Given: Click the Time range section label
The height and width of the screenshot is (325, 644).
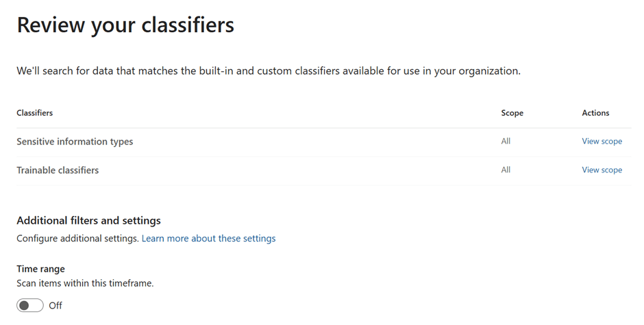Looking at the screenshot, I should click(x=40, y=269).
